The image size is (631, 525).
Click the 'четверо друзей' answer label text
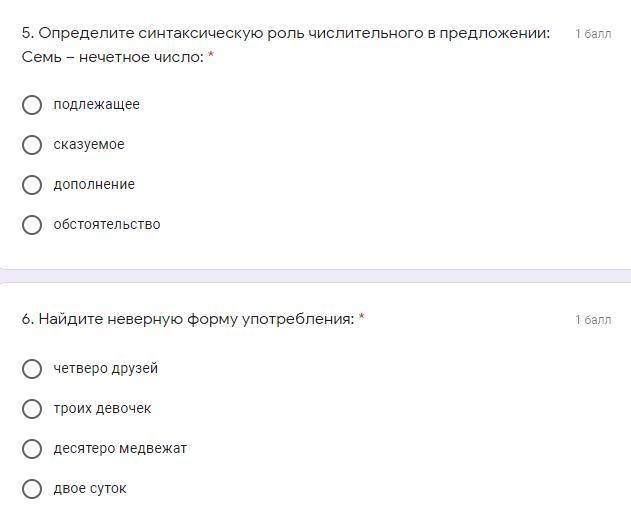(x=106, y=369)
